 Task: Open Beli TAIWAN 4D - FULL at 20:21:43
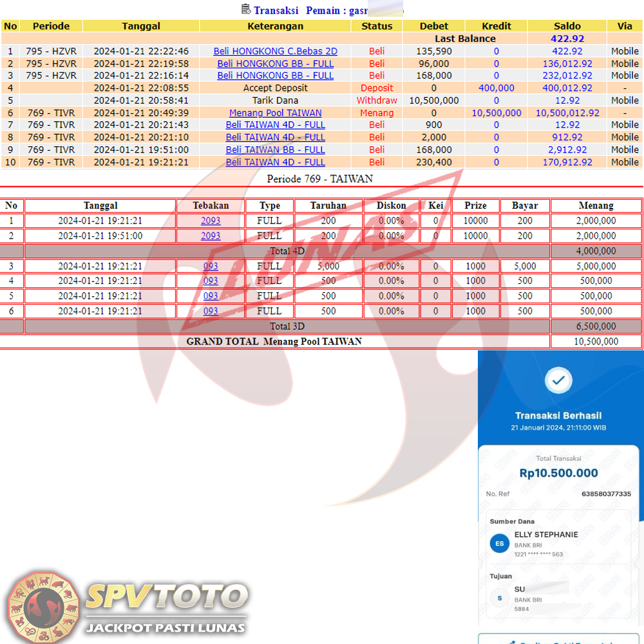tap(275, 125)
